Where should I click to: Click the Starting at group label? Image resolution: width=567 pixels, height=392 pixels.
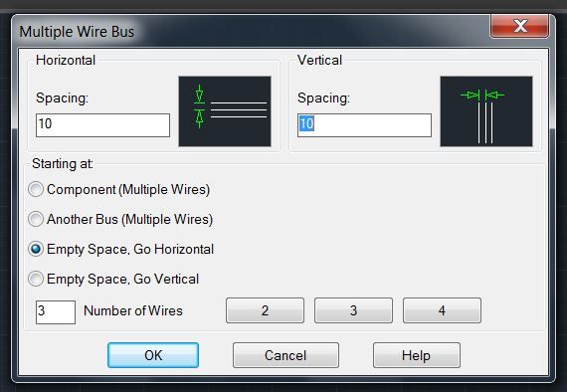point(63,164)
